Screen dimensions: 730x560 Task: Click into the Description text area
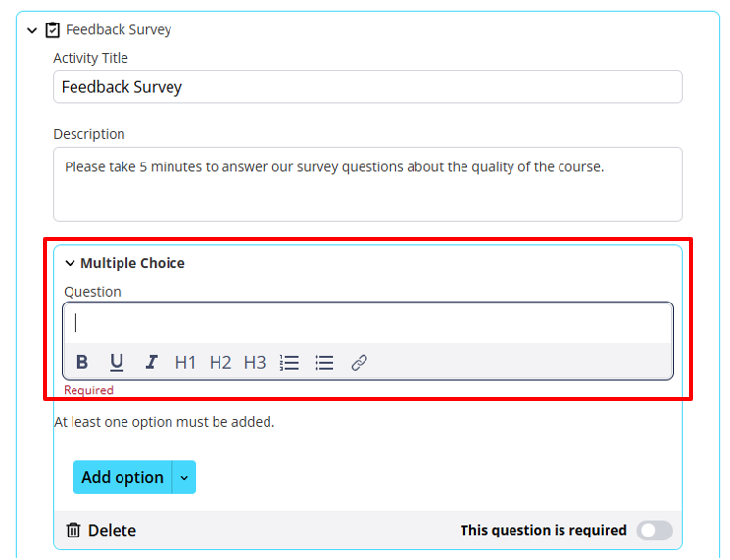pos(367,185)
